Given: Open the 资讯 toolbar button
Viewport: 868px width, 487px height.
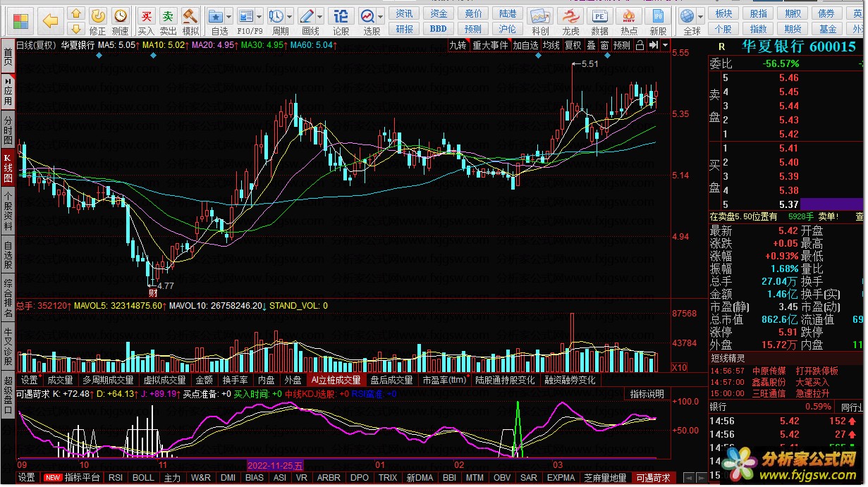Looking at the screenshot, I should coord(405,13).
